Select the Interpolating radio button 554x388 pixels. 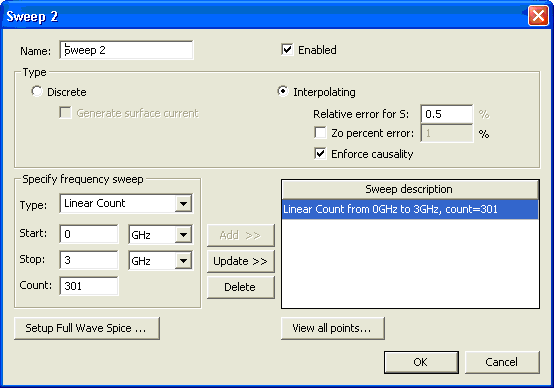(x=283, y=92)
